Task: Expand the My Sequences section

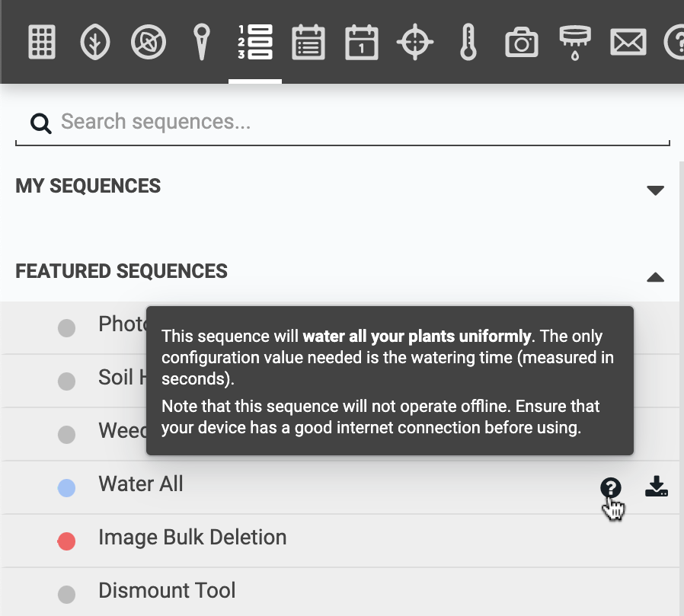Action: [655, 190]
